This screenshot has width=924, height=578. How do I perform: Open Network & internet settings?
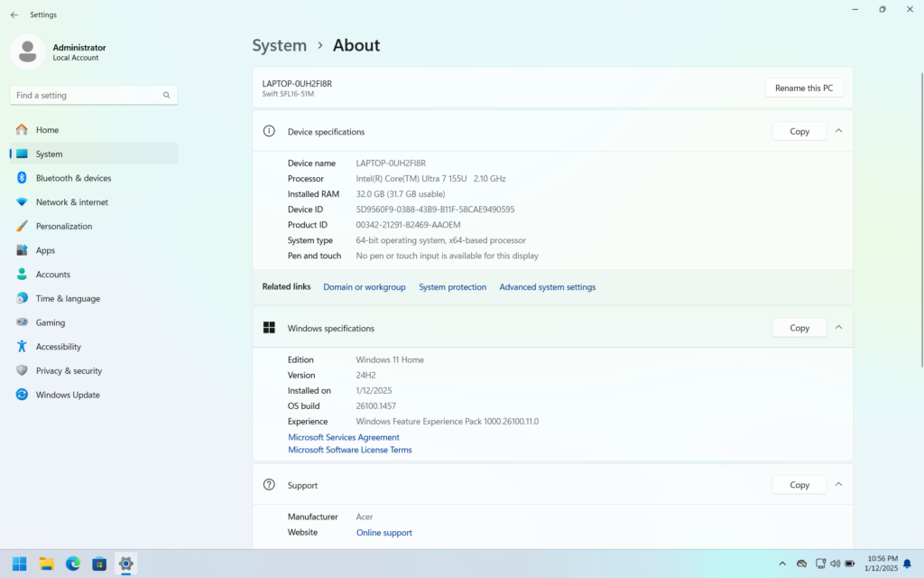[x=94, y=202]
